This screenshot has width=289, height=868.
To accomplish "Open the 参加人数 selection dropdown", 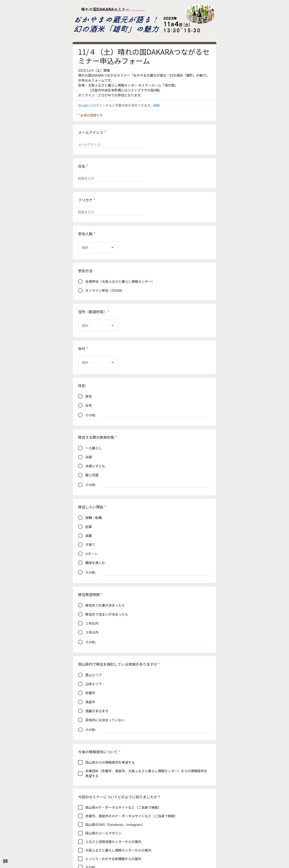I will tap(98, 247).
